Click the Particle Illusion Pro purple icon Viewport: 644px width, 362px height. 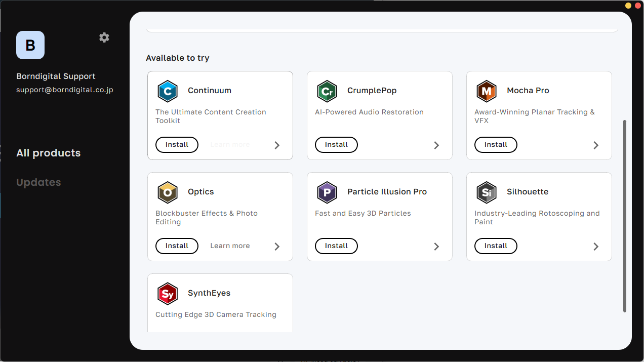(327, 192)
